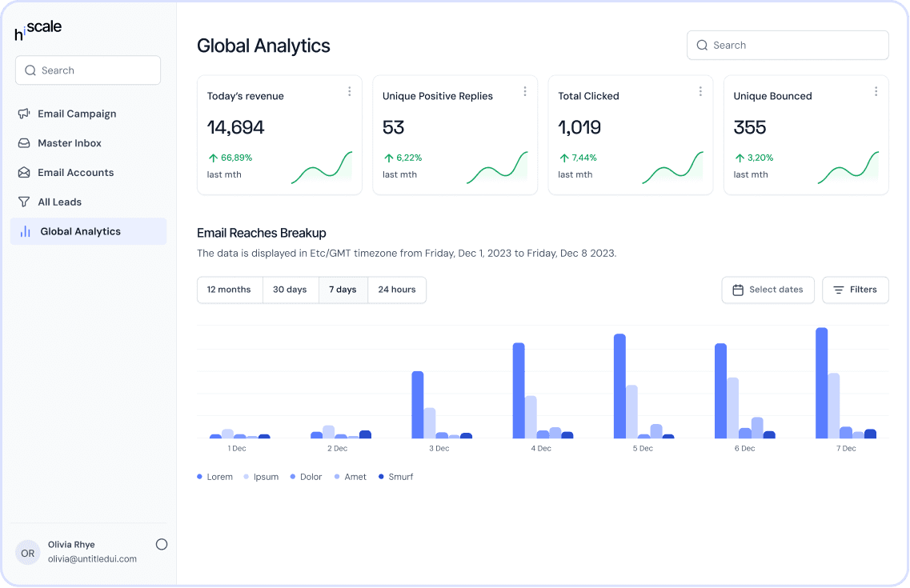Open Email Campaign in the sidebar

point(88,114)
